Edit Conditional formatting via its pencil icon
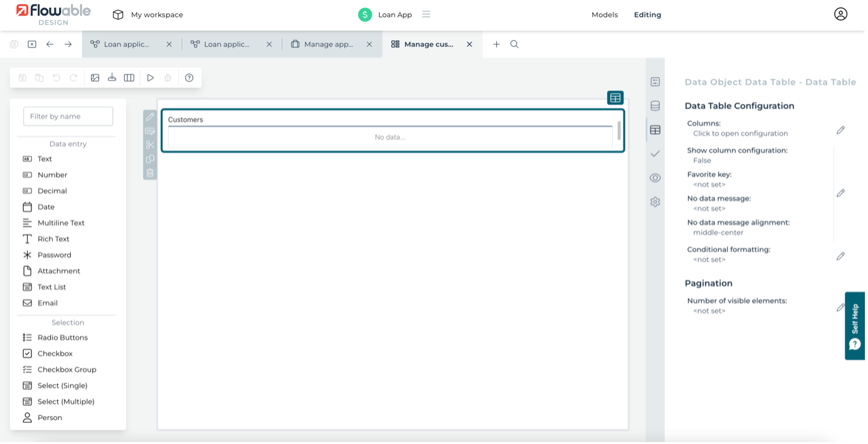This screenshot has height=444, width=868. (x=841, y=255)
